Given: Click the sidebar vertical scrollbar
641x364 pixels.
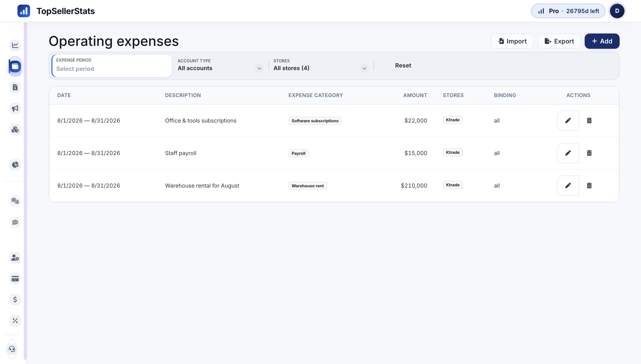Looking at the screenshot, I should tap(25, 191).
